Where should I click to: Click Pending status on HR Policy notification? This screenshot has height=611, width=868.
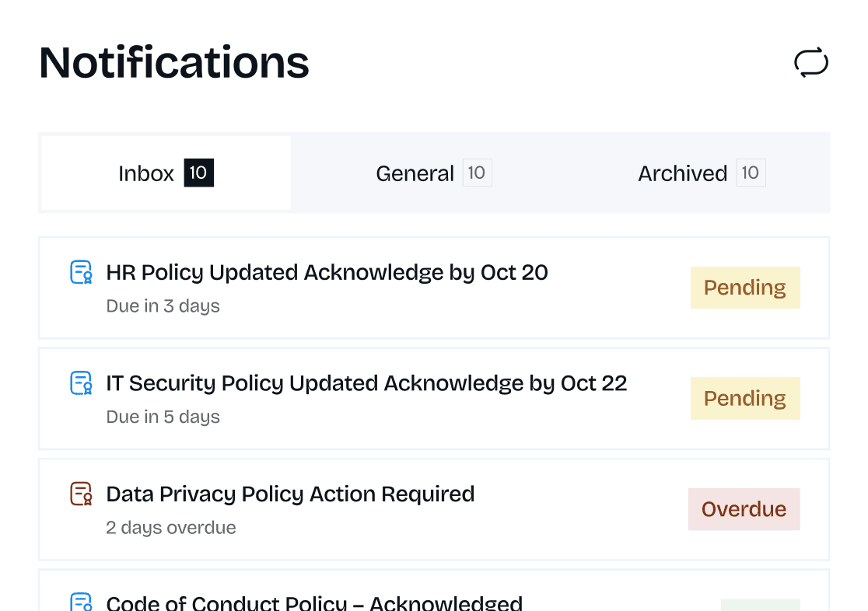tap(744, 288)
